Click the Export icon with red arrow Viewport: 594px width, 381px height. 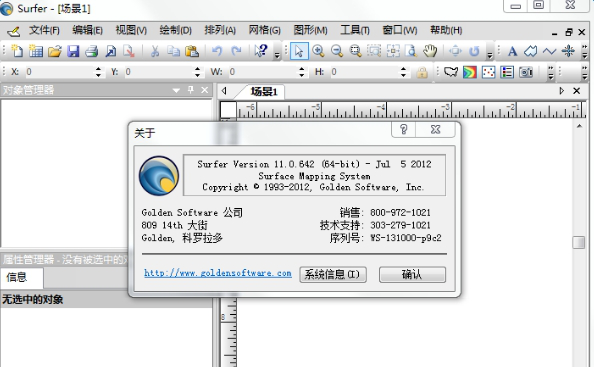click(x=129, y=51)
